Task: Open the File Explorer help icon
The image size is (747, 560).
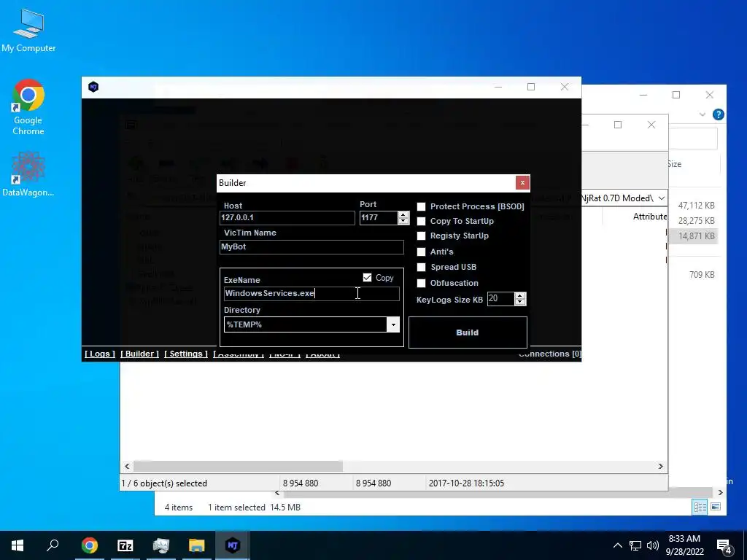Action: tap(719, 114)
